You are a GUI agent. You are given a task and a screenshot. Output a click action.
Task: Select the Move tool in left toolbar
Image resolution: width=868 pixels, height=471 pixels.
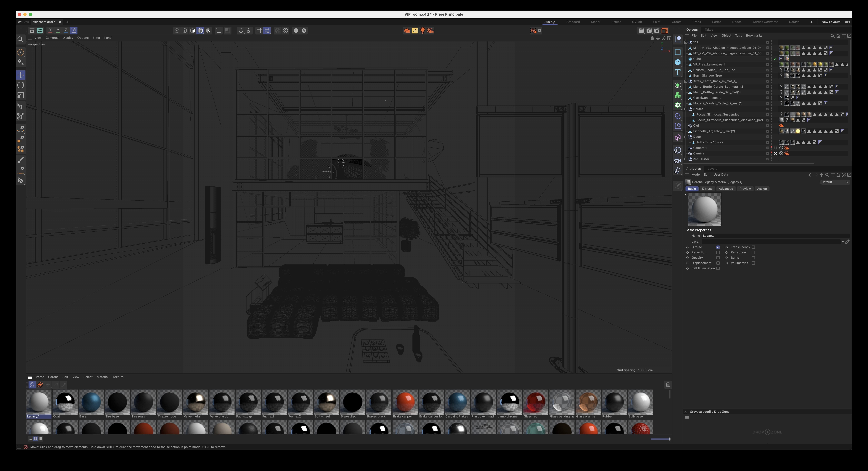[21, 75]
